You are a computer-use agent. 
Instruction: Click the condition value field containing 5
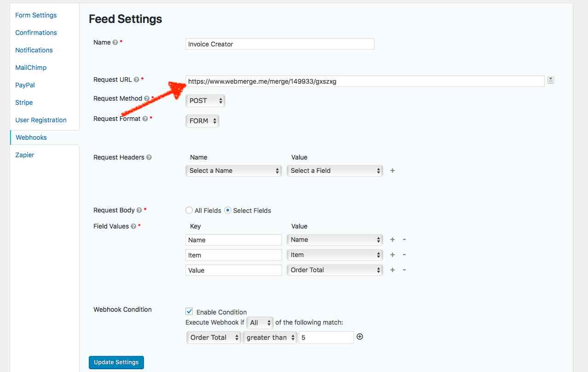326,337
